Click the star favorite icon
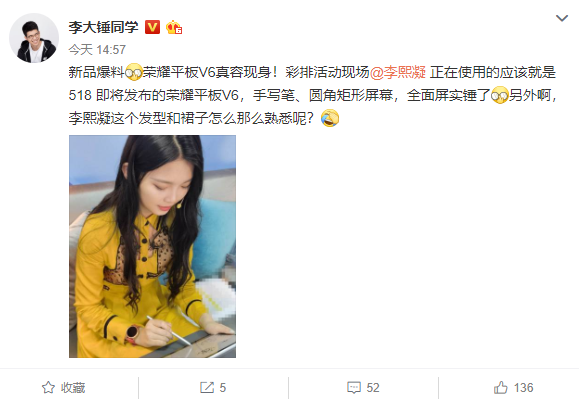The height and width of the screenshot is (404, 579). [48, 388]
